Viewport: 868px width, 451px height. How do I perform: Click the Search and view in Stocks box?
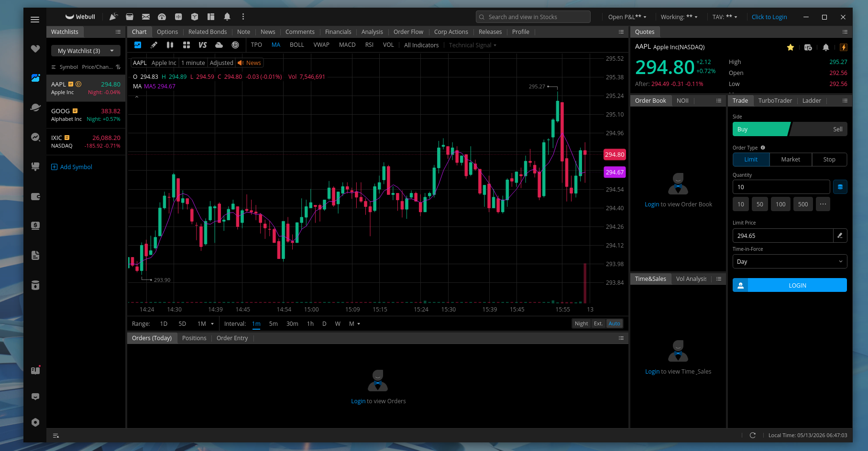click(533, 17)
